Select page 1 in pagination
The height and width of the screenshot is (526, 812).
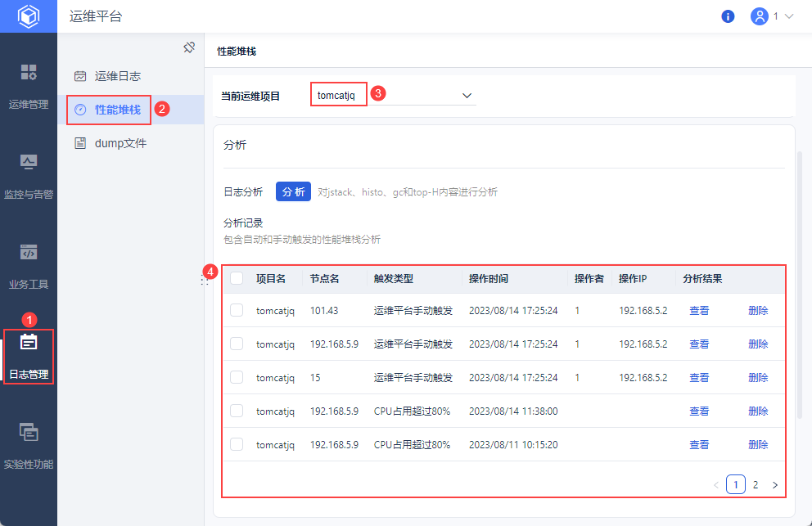click(x=735, y=484)
